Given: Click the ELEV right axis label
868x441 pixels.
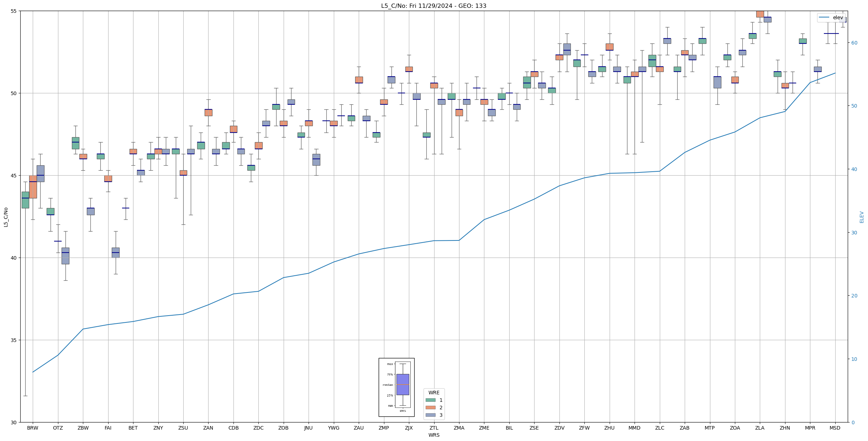Looking at the screenshot, I should (x=862, y=217).
